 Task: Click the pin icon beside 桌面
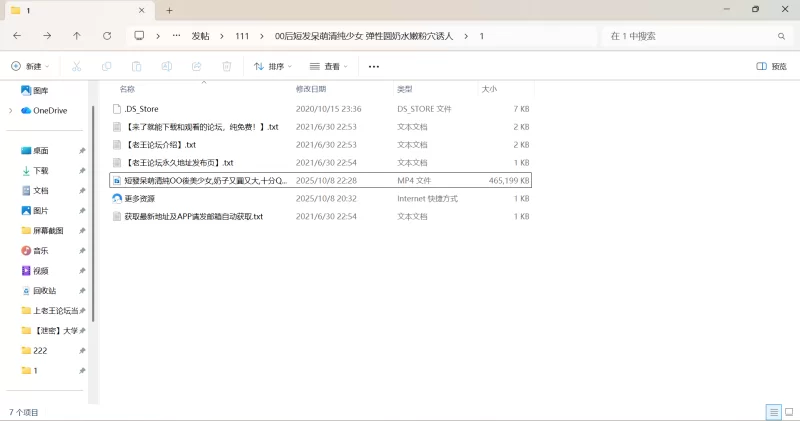(82, 151)
